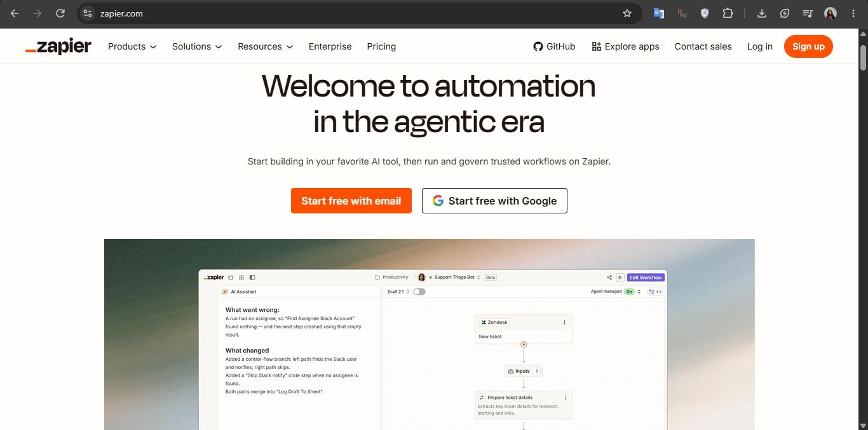
Task: Click home icon in the workflow preview
Action: [231, 278]
